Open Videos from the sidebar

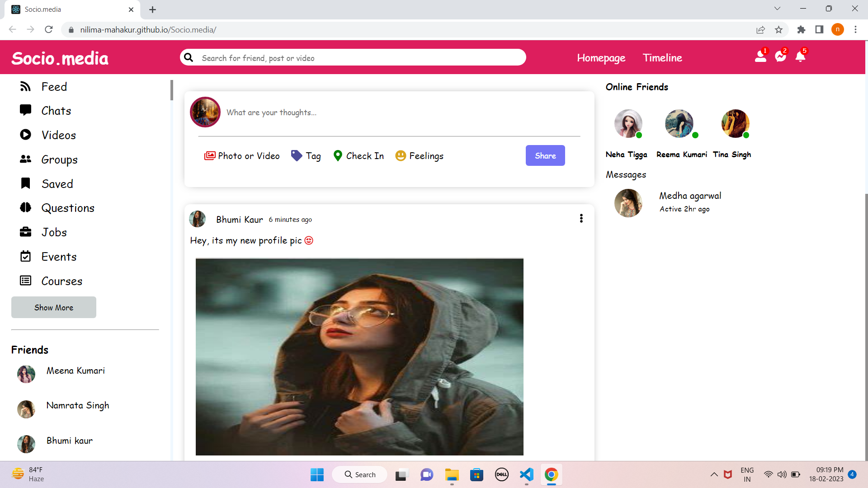pos(58,135)
